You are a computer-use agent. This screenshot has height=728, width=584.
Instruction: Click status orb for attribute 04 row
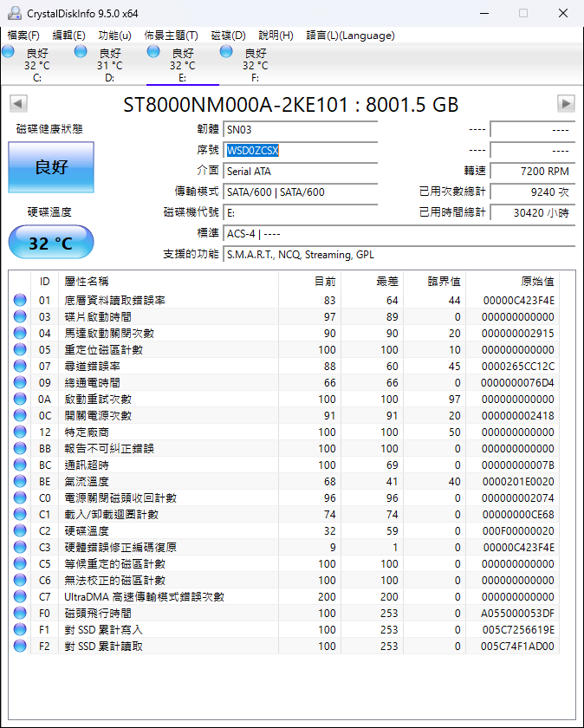point(20,333)
